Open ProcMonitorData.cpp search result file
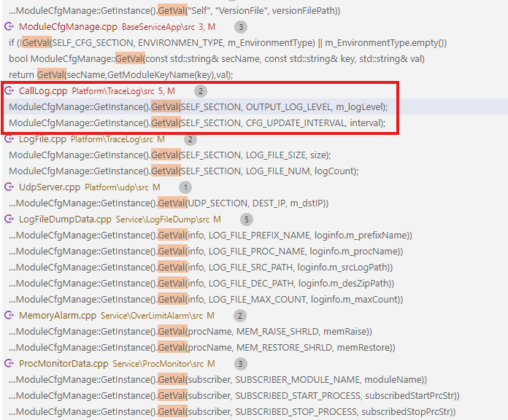 point(64,363)
